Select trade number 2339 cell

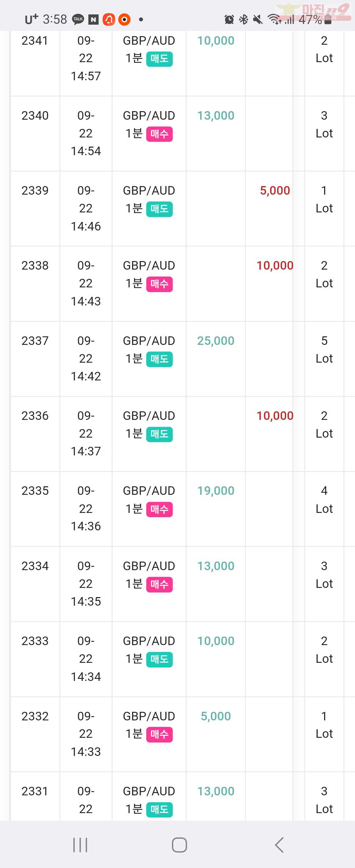coord(35,208)
